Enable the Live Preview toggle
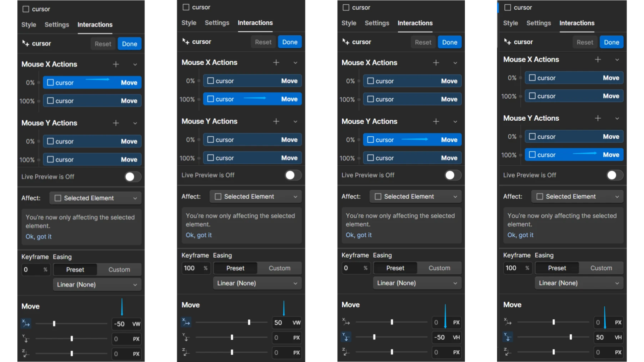Viewport: 644px width, 362px height. 132,177
